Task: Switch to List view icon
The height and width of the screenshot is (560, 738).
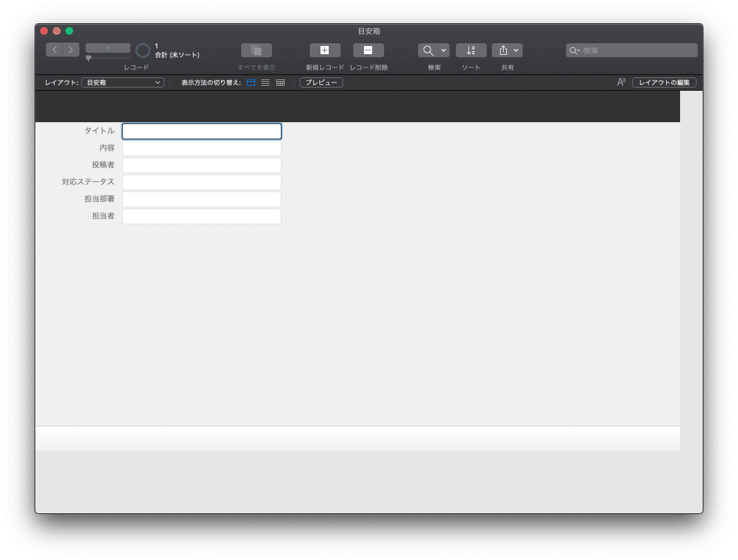Action: tap(266, 83)
